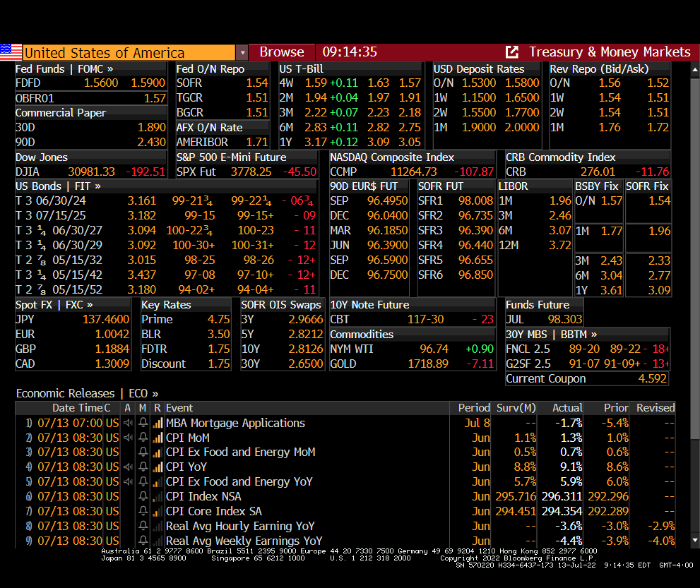
Task: Open the Economic Releases | ECO » link
Action: 87,393
